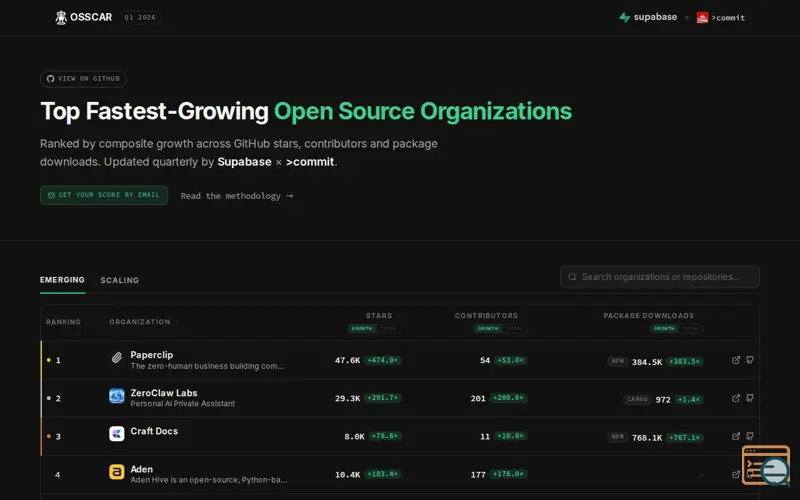Click the magnifier icon in the search box
The height and width of the screenshot is (500, 800).
(572, 277)
